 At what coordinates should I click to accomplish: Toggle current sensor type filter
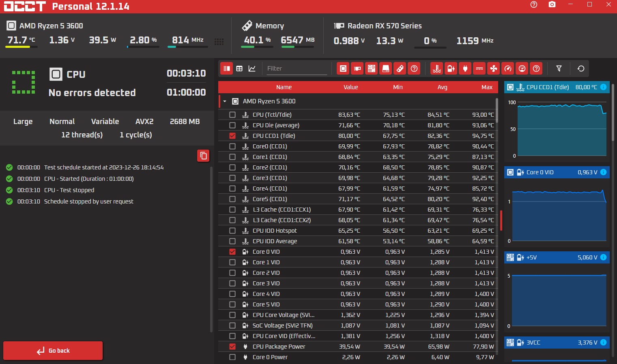pyautogui.click(x=479, y=69)
